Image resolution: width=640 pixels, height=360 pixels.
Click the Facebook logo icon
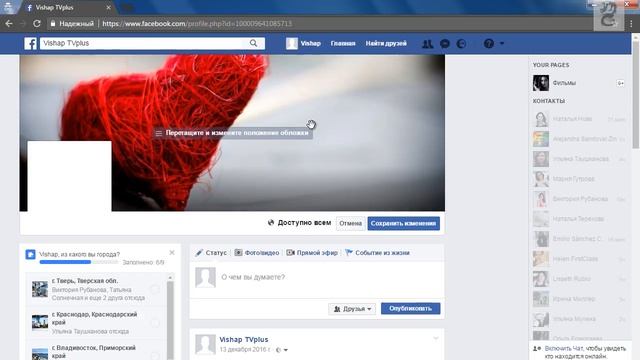pos(31,43)
